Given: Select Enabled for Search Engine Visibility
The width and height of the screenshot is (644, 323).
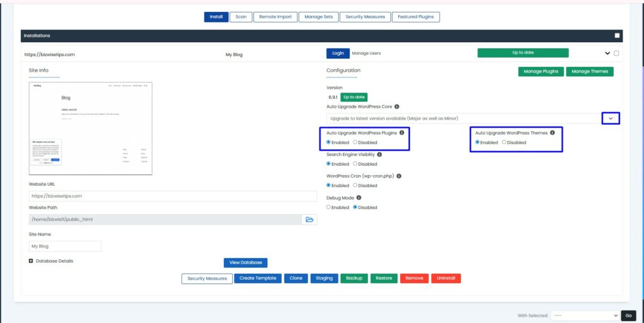Looking at the screenshot, I should point(328,164).
